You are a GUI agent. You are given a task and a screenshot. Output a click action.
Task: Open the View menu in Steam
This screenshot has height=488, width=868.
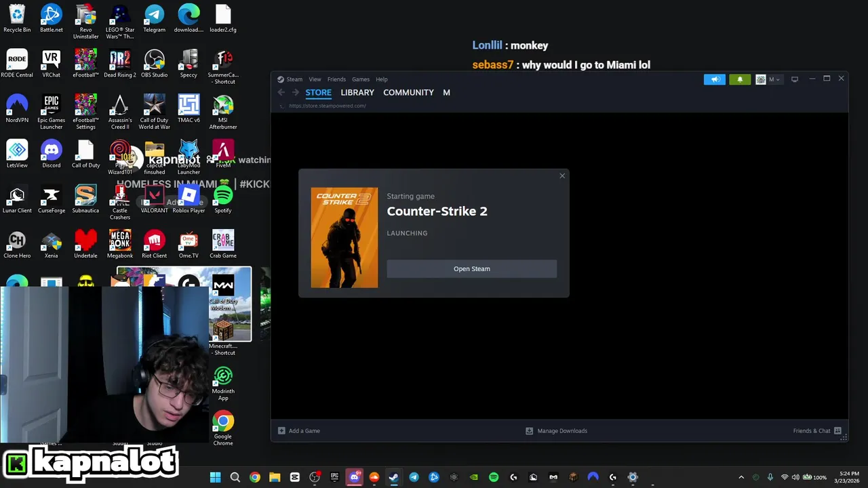[x=315, y=79]
